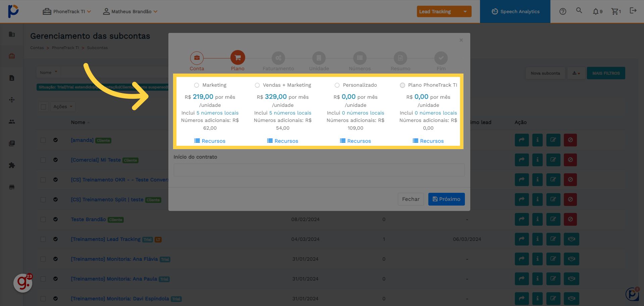644x306 pixels.
Task: Click the Início do contrato date field
Action: point(319,170)
